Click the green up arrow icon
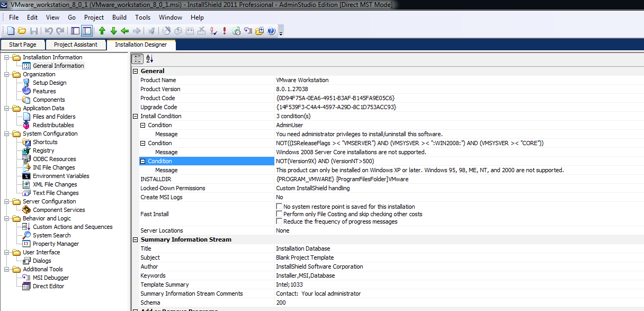The width and height of the screenshot is (644, 311). pos(102,31)
